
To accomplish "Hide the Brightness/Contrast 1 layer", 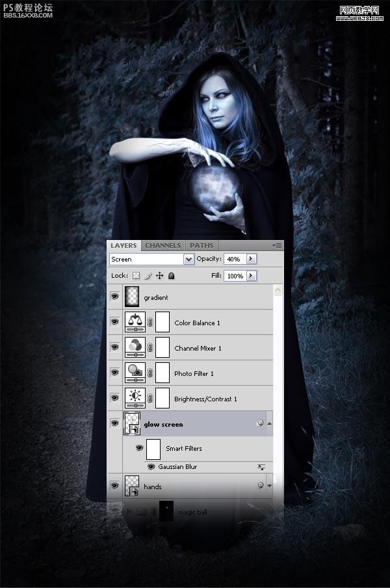I will 114,398.
